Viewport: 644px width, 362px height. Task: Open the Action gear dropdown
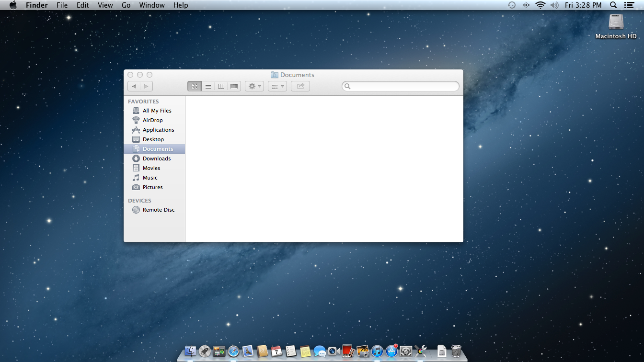(x=254, y=86)
